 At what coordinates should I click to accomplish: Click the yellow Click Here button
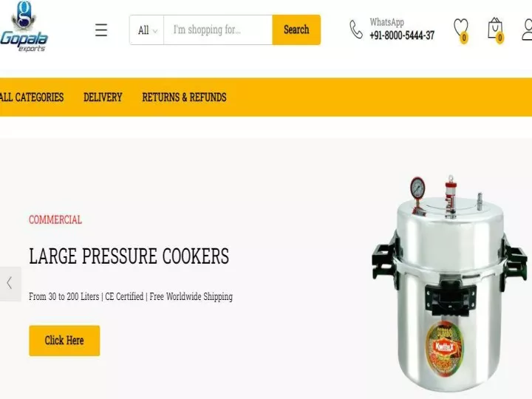point(64,341)
